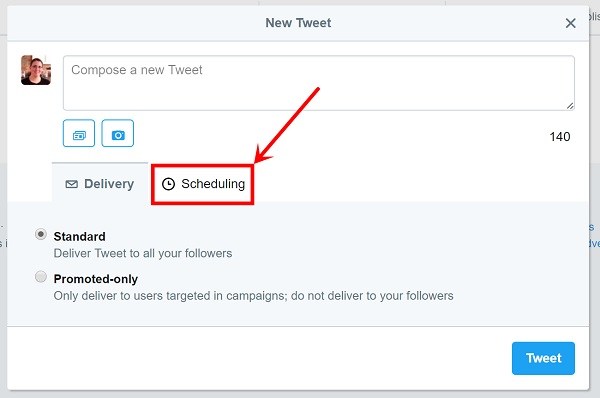600x398 pixels.
Task: Click the Promoted-only option label
Action: click(x=96, y=279)
